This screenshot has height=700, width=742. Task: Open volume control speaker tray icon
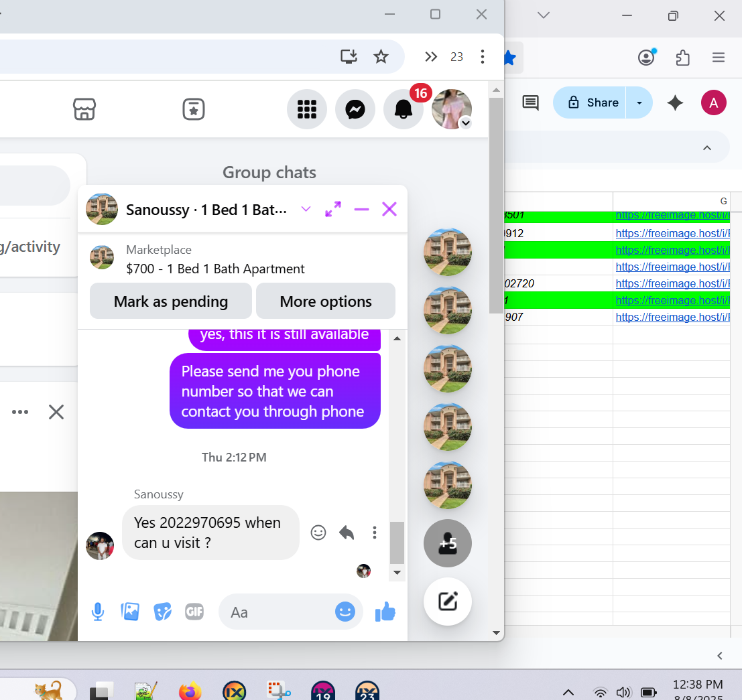(623, 693)
